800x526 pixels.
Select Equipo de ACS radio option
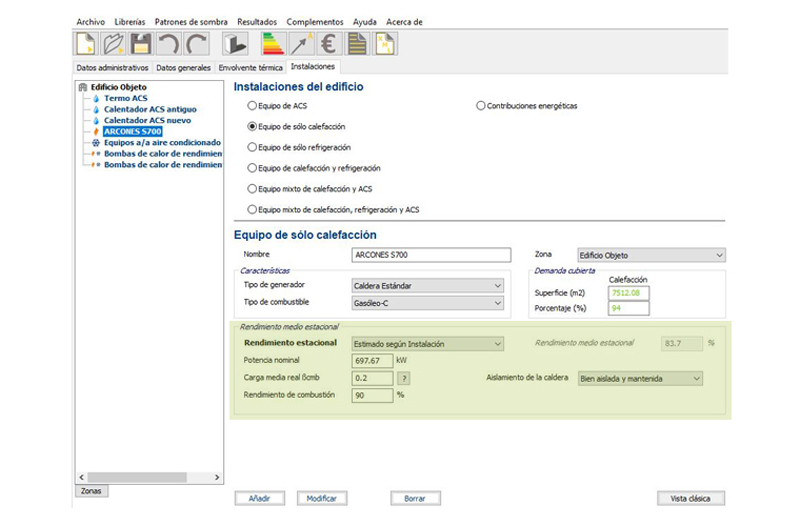click(252, 106)
